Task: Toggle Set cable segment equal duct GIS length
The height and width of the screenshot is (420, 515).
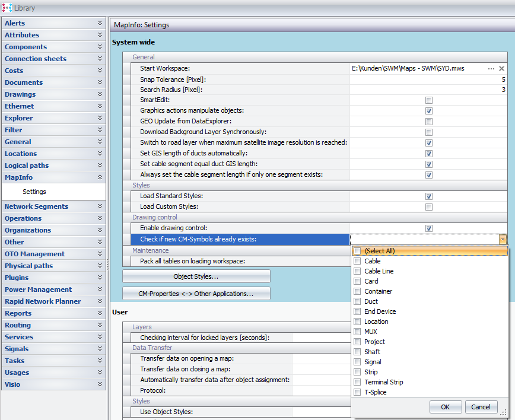Action: pyautogui.click(x=428, y=164)
